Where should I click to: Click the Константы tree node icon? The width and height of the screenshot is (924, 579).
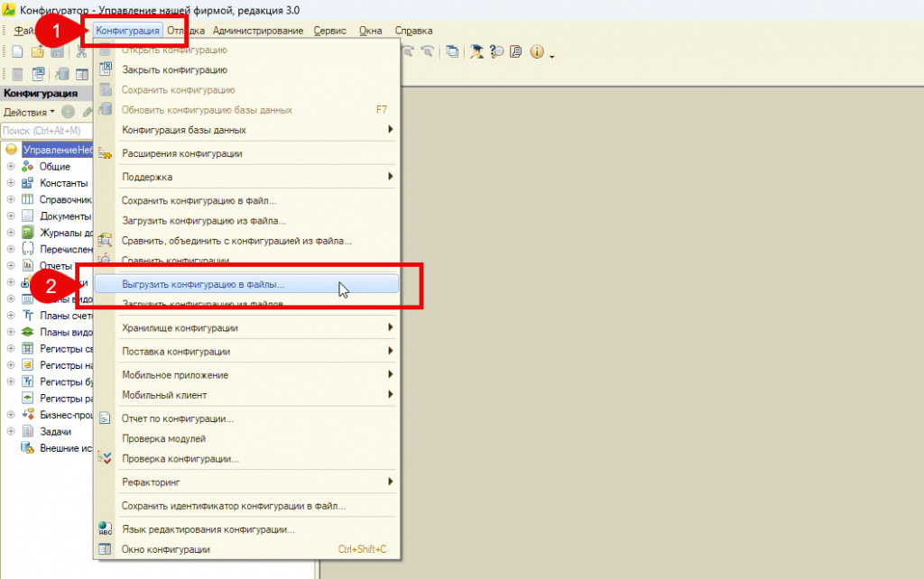[27, 183]
